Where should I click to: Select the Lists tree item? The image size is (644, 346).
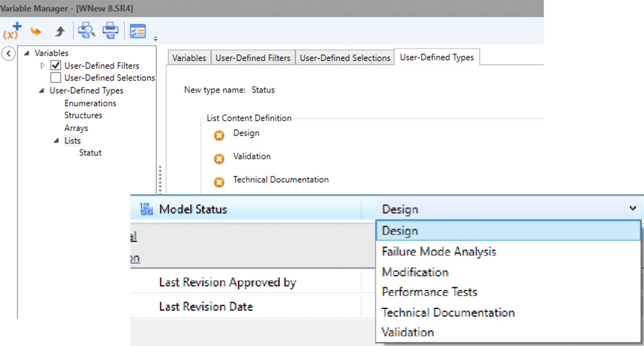(72, 141)
